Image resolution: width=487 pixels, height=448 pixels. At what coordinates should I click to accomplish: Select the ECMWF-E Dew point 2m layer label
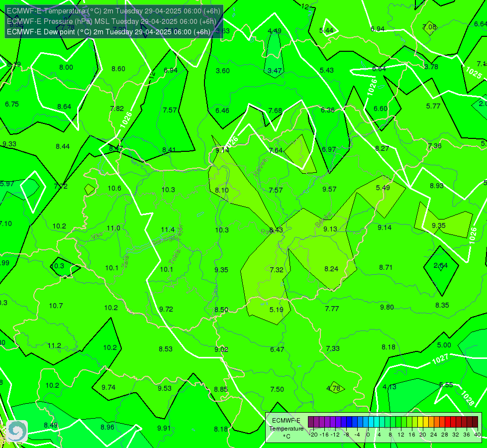tap(109, 32)
